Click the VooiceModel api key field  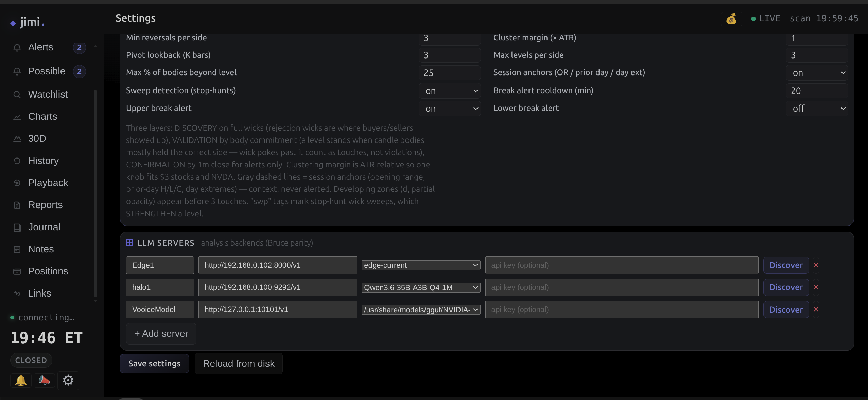622,310
